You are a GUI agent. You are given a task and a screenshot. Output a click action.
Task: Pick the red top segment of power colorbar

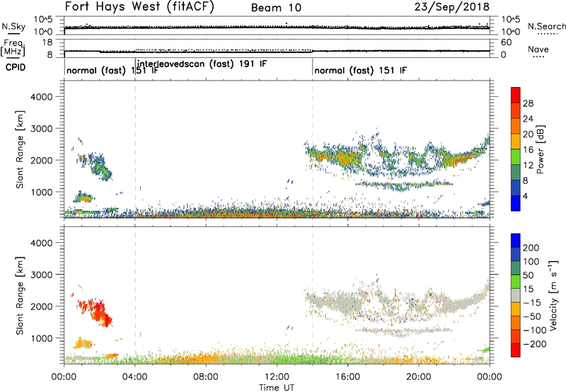pos(516,95)
